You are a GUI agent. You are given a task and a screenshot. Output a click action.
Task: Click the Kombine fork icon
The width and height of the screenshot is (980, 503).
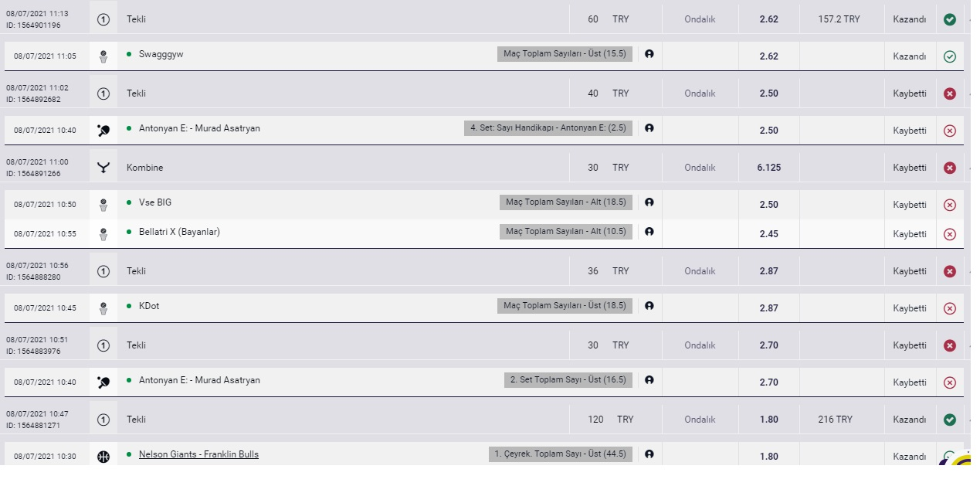coord(103,168)
